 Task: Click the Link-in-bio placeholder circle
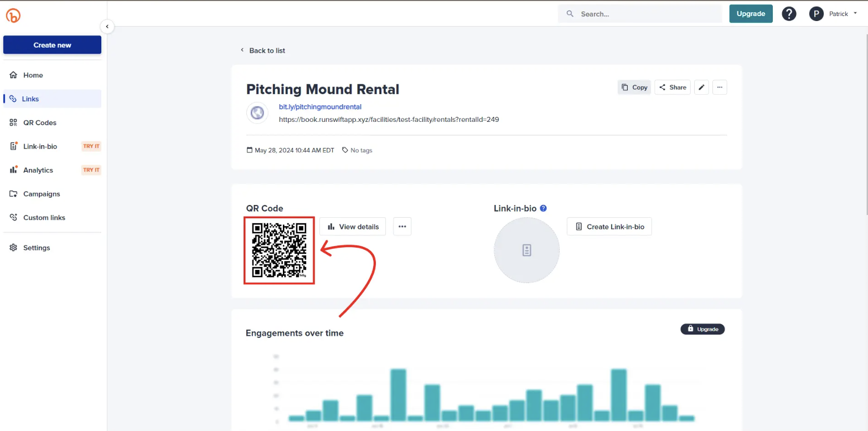pos(526,251)
